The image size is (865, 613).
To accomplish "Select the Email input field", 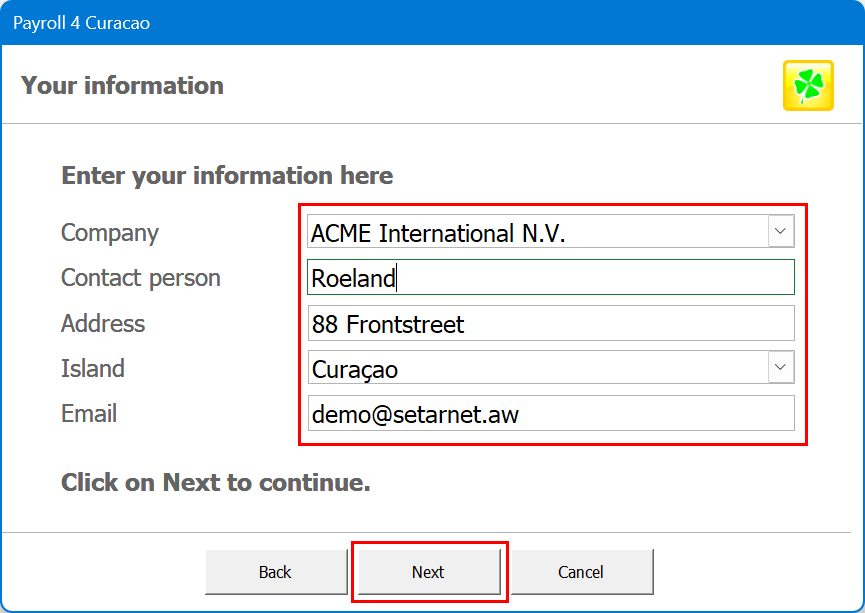I will pyautogui.click(x=550, y=414).
